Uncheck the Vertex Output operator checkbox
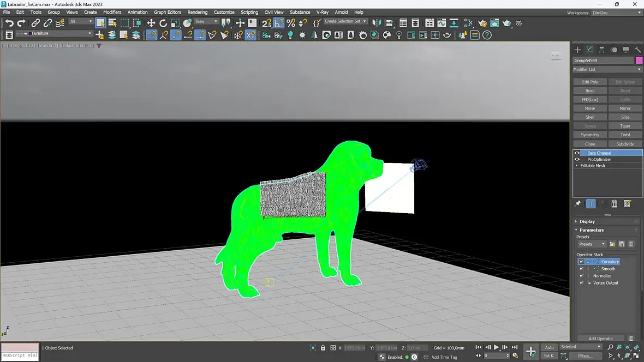 pos(581,283)
